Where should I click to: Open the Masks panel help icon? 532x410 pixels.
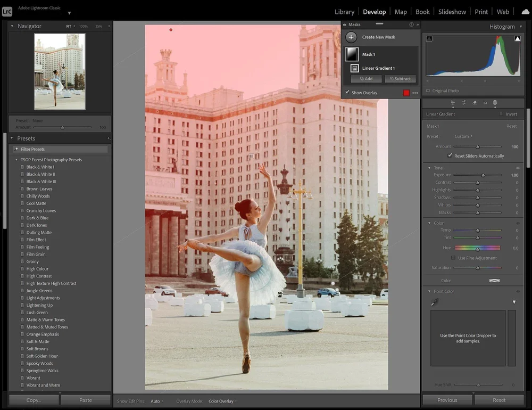point(411,24)
